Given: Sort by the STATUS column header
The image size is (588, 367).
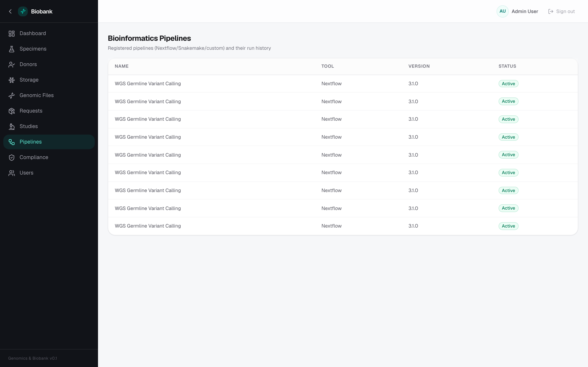Looking at the screenshot, I should tap(507, 66).
